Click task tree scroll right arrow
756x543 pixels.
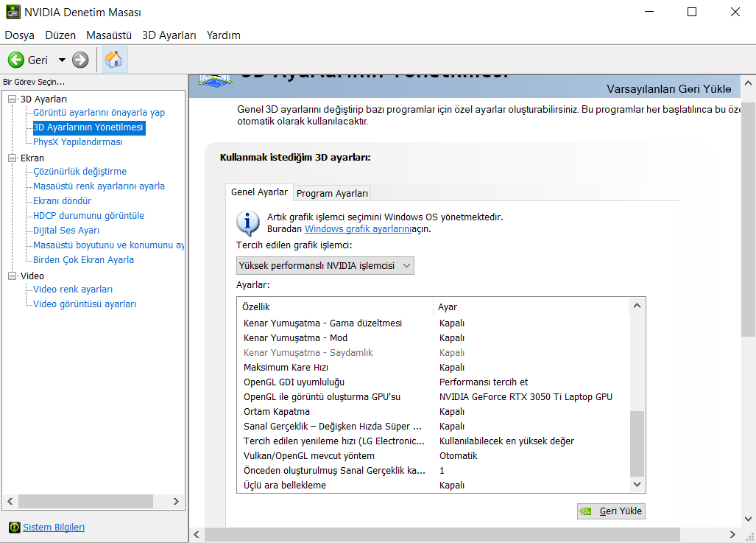pos(176,502)
